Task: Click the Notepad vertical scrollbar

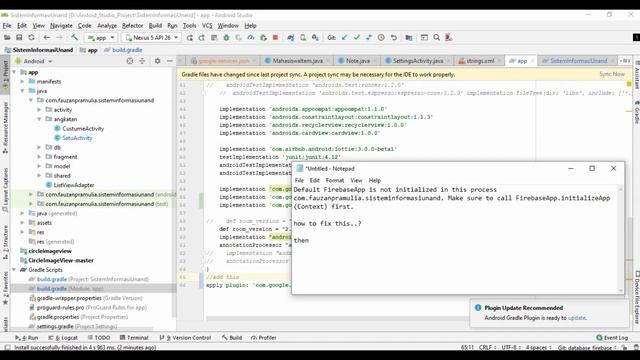Action: [x=621, y=239]
